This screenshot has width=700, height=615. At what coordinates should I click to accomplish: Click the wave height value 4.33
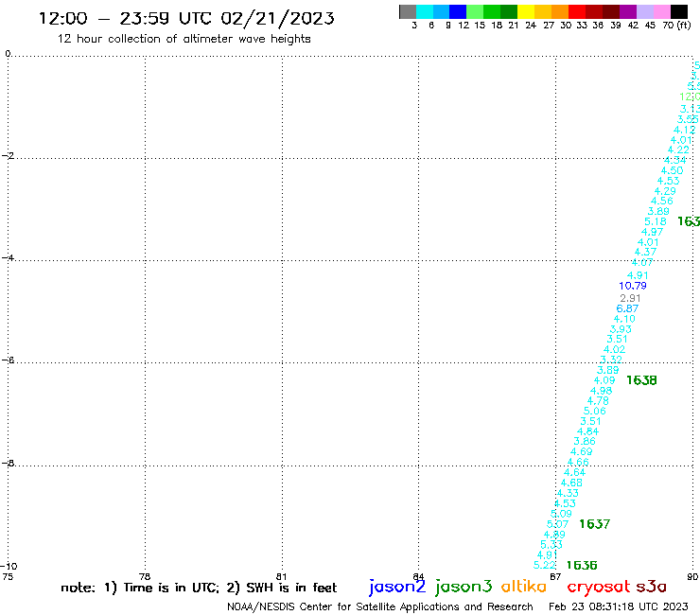pyautogui.click(x=568, y=493)
